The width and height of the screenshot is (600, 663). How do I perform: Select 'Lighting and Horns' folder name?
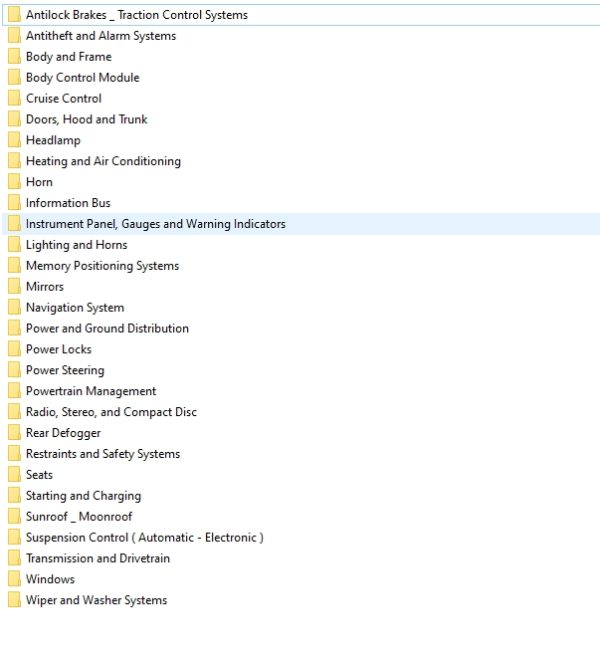coord(77,245)
